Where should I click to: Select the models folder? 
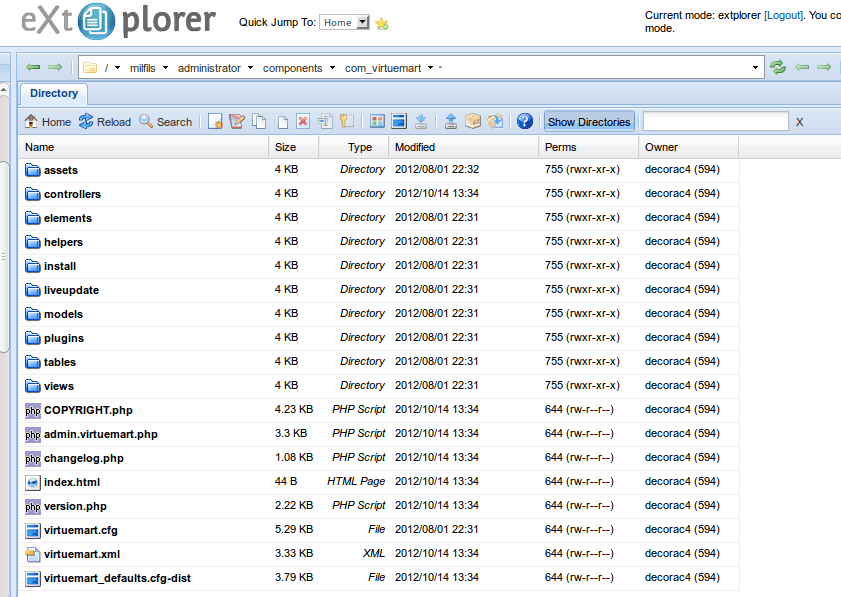click(379, 314)
